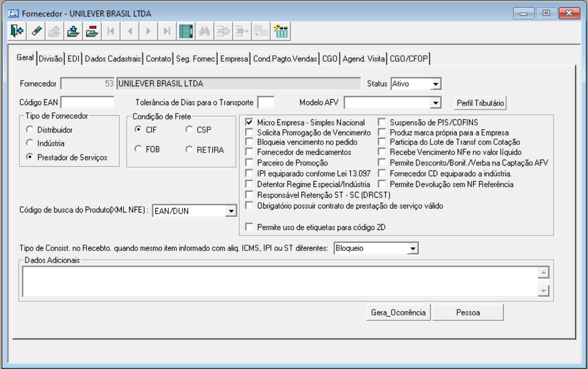
Task: Select the CGO tab
Action: (330, 59)
